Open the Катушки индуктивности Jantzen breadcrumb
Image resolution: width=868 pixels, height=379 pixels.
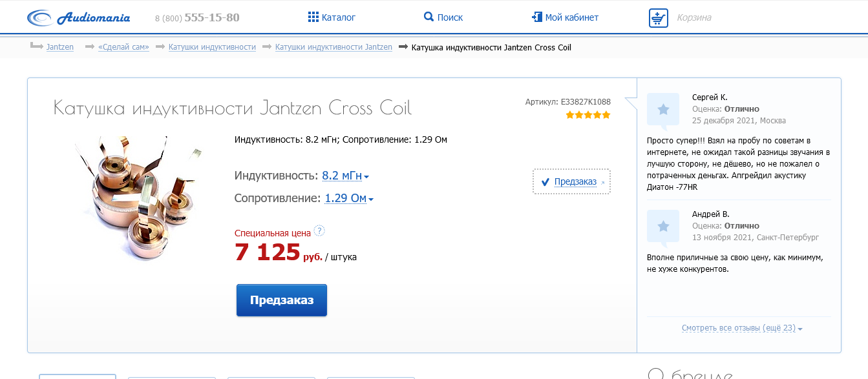pos(333,47)
